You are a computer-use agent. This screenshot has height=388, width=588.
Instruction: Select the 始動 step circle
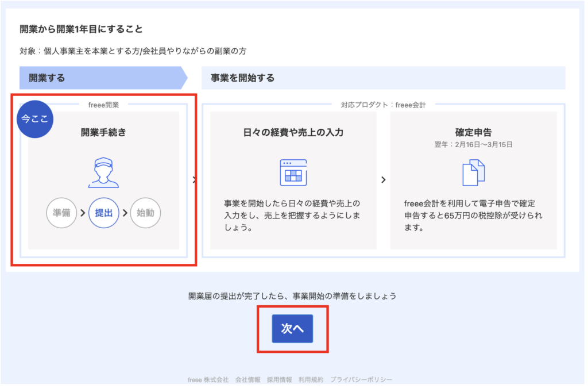click(x=145, y=213)
